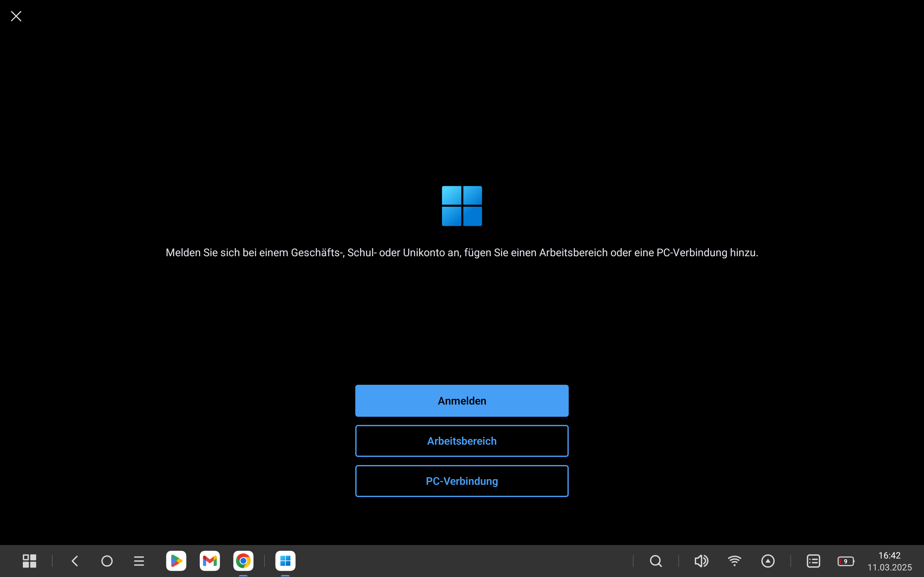Screen dimensions: 924x577
Task: Open the clock showing 16:42
Action: [x=889, y=556]
